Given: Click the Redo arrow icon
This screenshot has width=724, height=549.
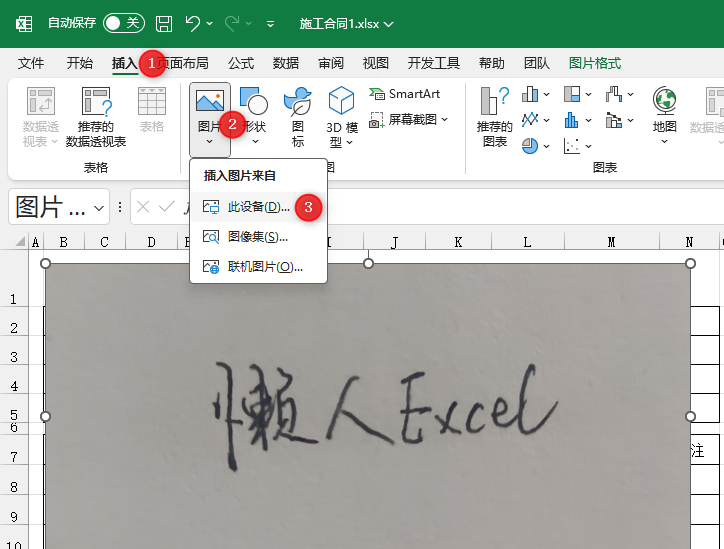Looking at the screenshot, I should (x=232, y=23).
